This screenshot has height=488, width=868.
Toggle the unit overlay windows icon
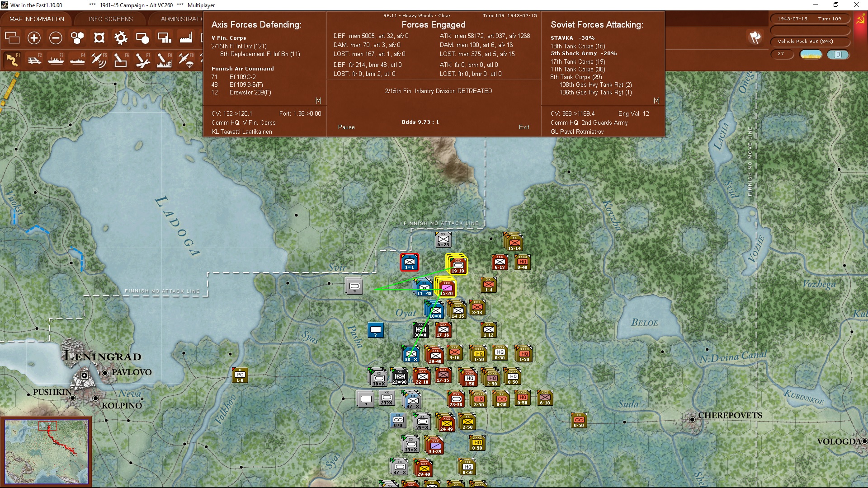pos(12,38)
